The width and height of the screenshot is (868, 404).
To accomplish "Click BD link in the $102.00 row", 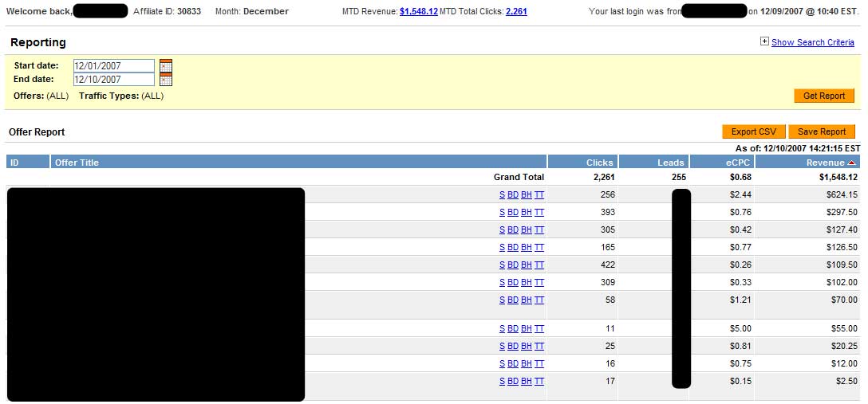I will (513, 282).
